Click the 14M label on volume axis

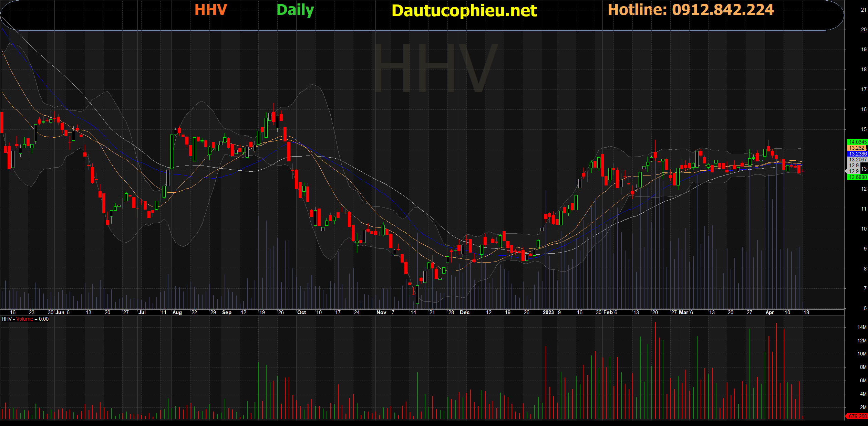point(861,327)
